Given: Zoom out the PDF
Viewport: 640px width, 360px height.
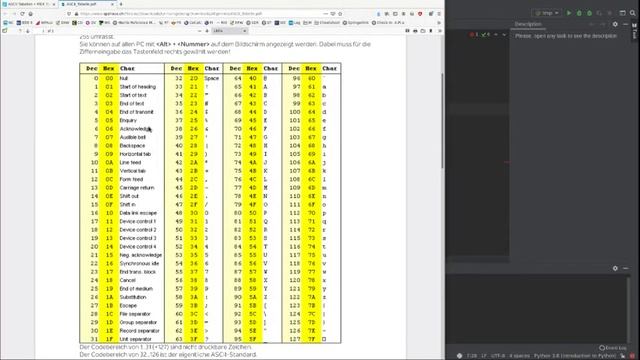Looking at the screenshot, I should 199,31.
